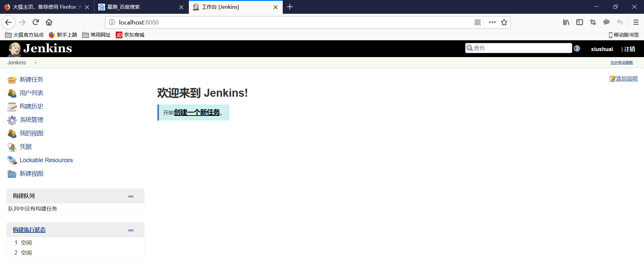644x270 pixels.
Task: Collapse the 构建队列 panel
Action: pyautogui.click(x=131, y=196)
